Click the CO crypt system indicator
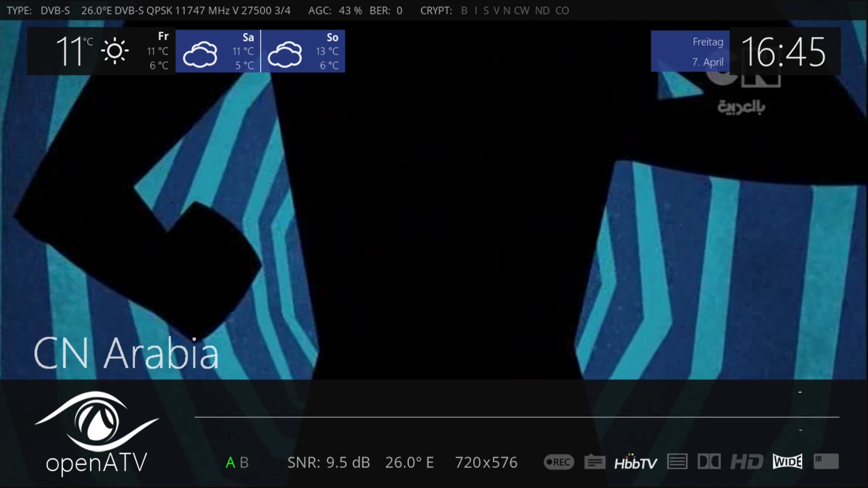 (562, 10)
